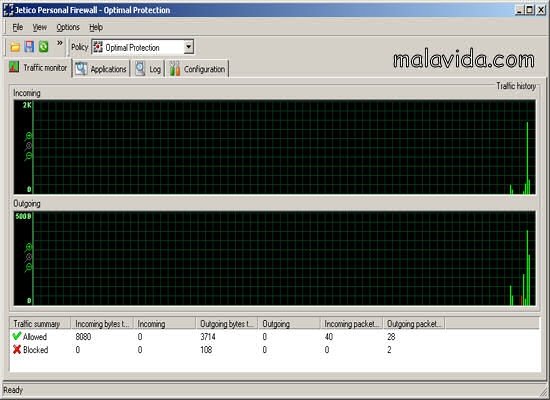Click the 500 B scale label in Outgoing graph

pos(24,216)
